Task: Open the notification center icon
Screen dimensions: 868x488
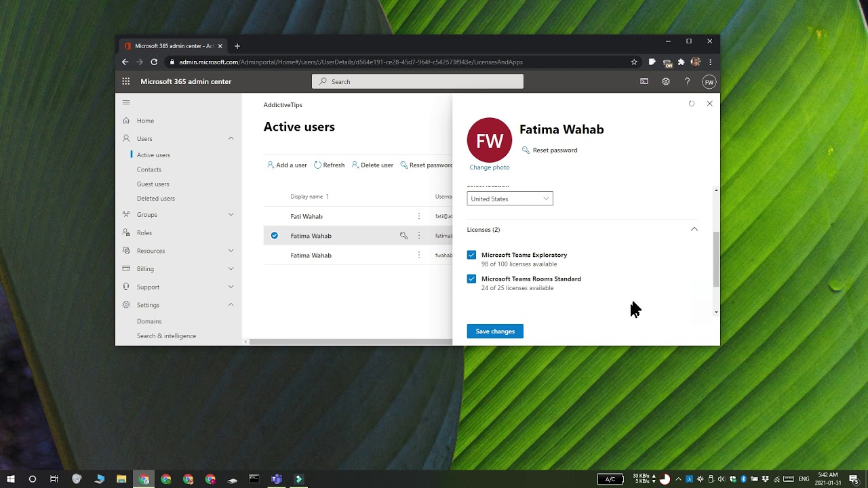Action: click(854, 479)
